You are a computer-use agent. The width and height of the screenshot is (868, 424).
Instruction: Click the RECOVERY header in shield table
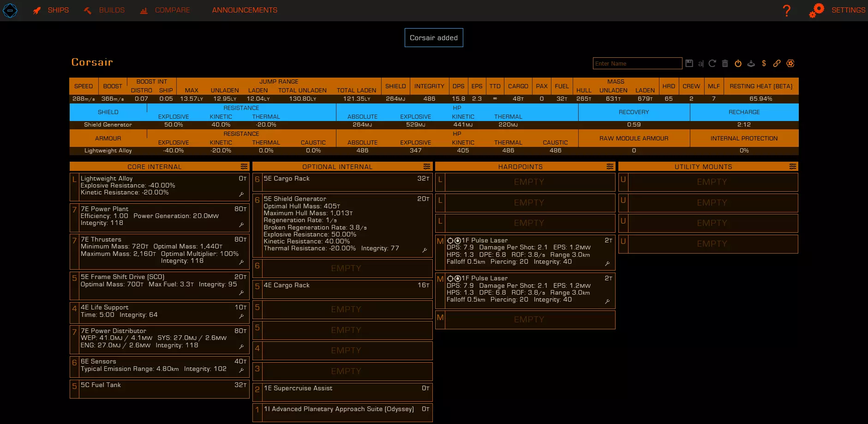coord(634,112)
